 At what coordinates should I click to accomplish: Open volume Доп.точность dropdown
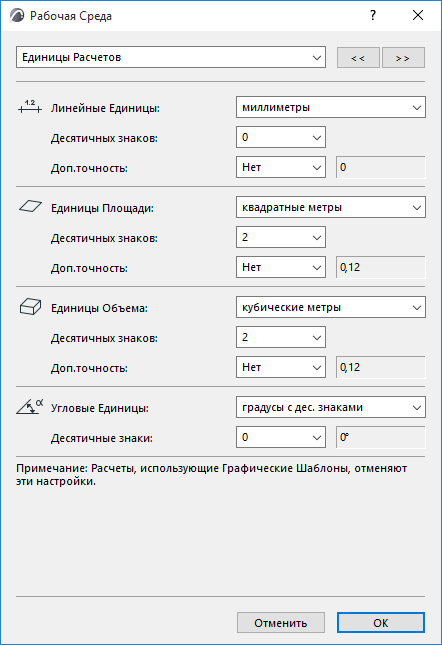[x=281, y=367]
